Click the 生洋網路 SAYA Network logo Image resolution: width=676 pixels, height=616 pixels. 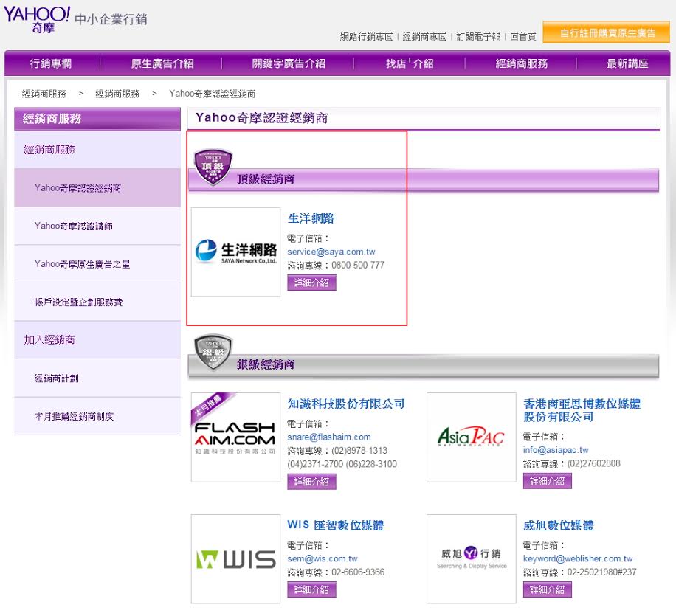click(235, 252)
